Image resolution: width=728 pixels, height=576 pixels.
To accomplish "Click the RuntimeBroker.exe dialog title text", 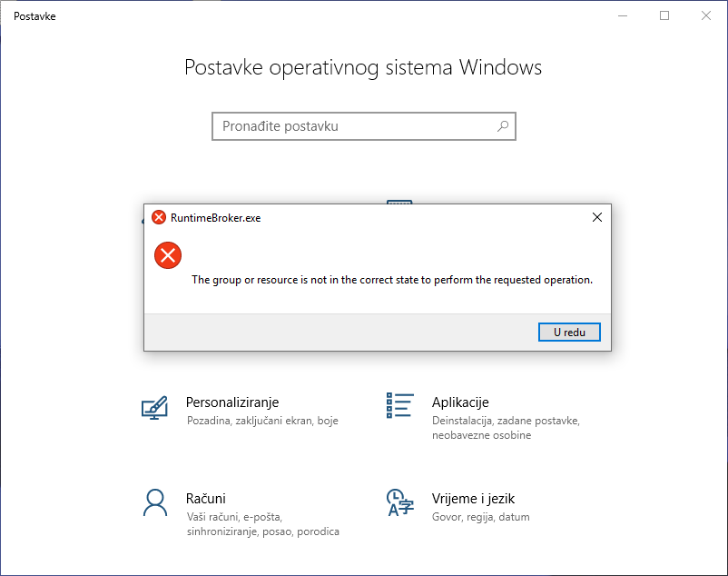I will (214, 218).
